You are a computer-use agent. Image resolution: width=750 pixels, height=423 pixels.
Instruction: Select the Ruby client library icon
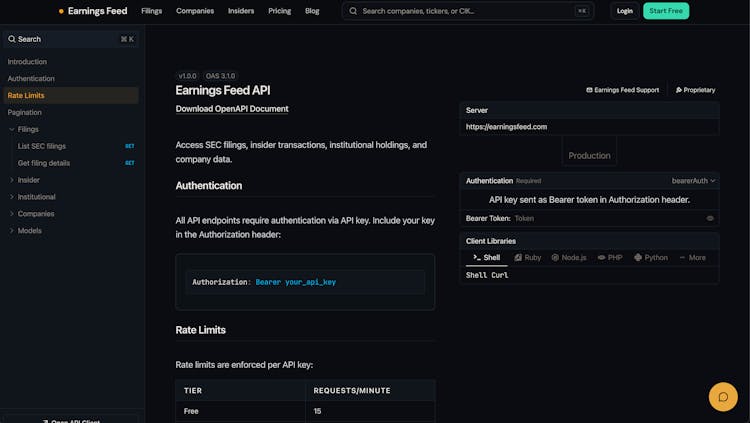pyautogui.click(x=519, y=257)
